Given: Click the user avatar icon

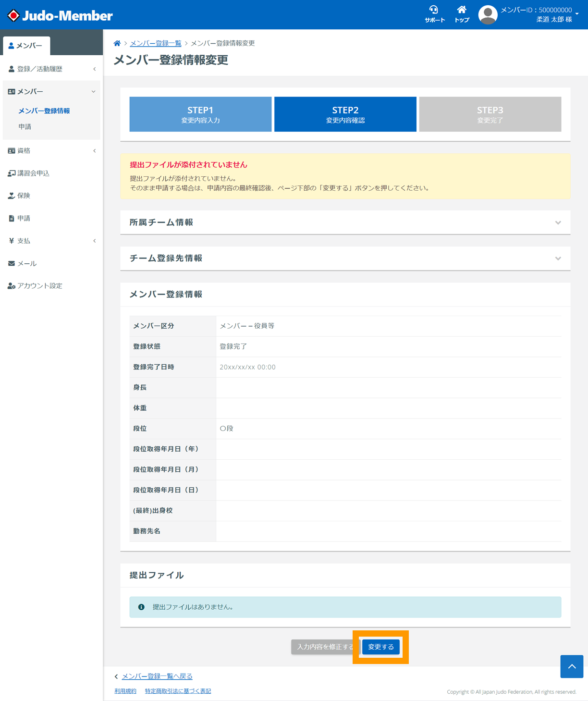Looking at the screenshot, I should click(x=488, y=15).
